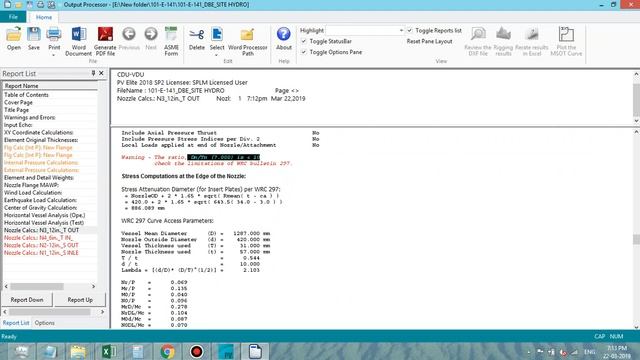640x360 pixels.
Task: Go to Next report
Action: point(151,38)
